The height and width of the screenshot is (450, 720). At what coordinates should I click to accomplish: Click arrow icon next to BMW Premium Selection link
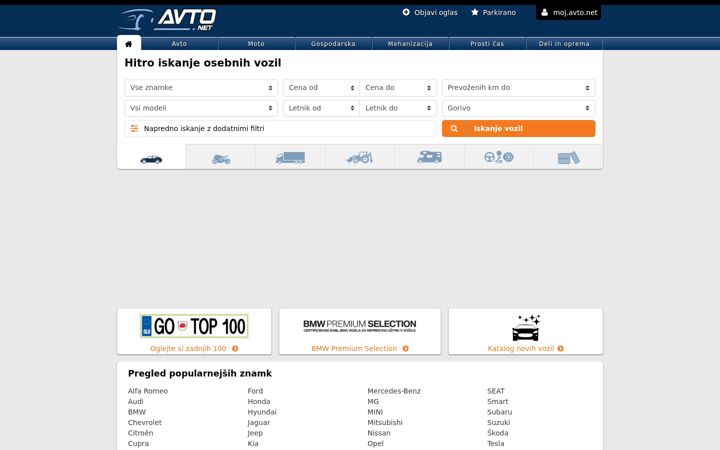click(x=405, y=349)
